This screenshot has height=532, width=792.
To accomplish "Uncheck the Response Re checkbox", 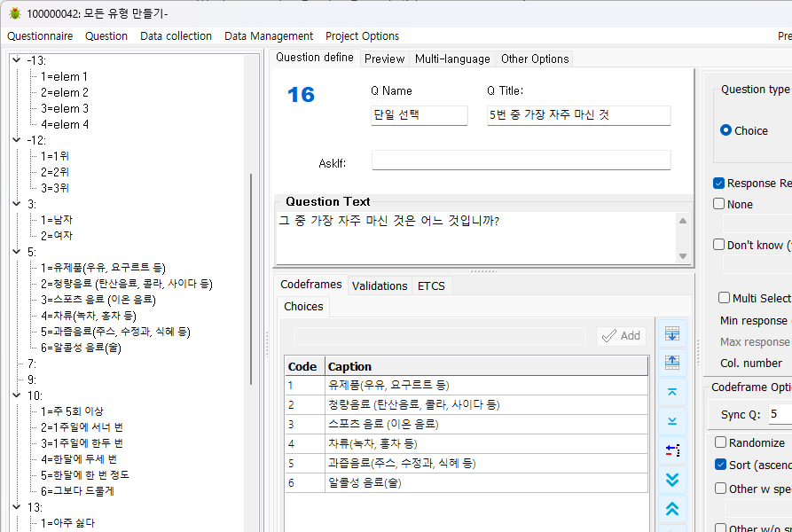I will coord(718,183).
